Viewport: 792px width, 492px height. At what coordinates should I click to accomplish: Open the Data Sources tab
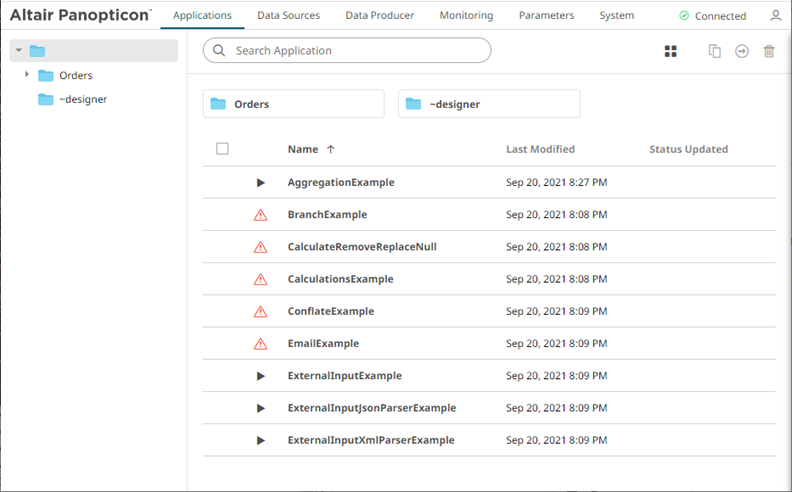(288, 16)
